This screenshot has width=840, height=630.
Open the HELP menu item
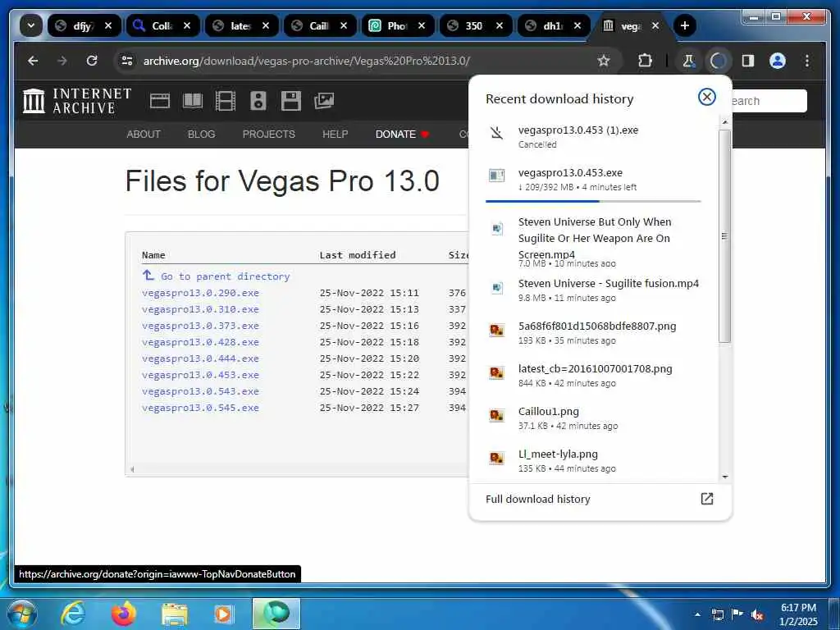(335, 134)
